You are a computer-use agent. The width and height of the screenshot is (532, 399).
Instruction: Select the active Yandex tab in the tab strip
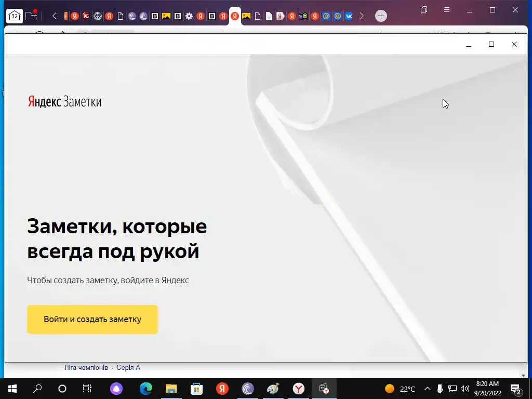coord(235,16)
